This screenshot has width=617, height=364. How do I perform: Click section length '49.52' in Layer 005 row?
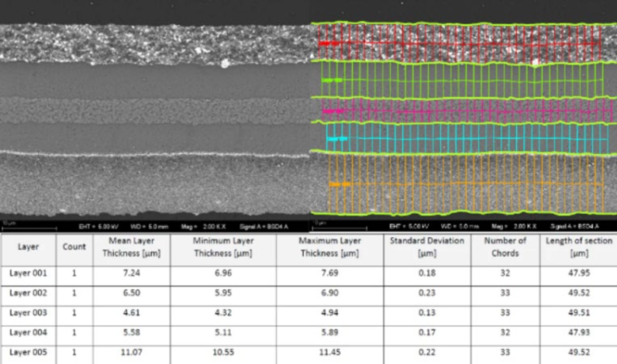(x=579, y=352)
